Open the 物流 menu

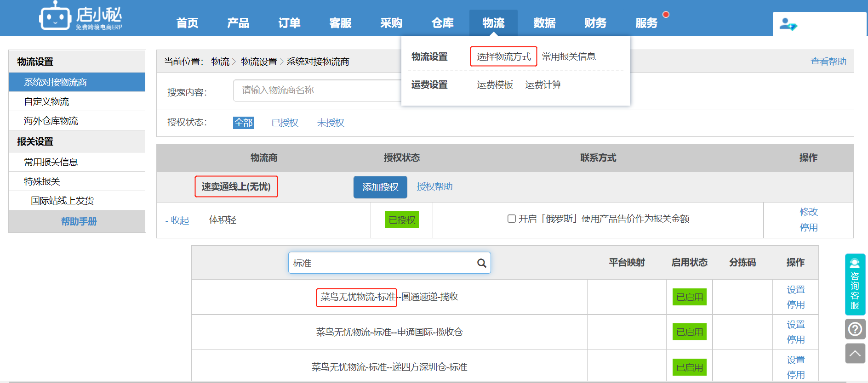point(493,23)
